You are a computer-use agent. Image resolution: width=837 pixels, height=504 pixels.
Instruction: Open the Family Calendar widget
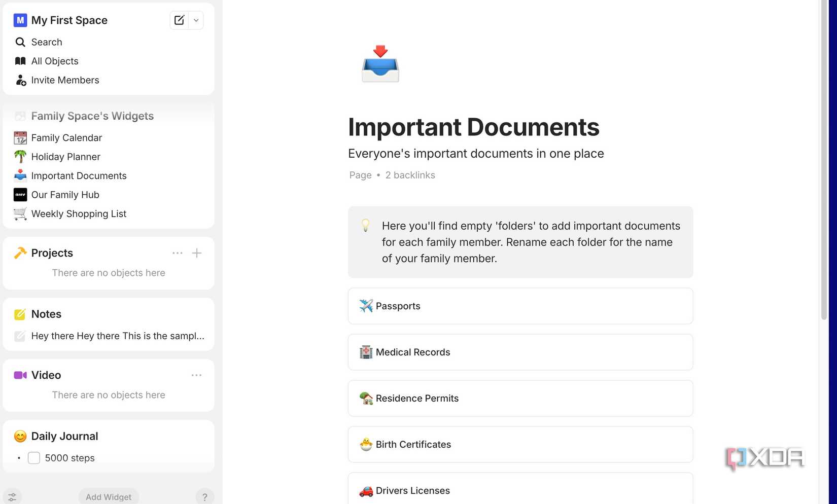(x=66, y=137)
